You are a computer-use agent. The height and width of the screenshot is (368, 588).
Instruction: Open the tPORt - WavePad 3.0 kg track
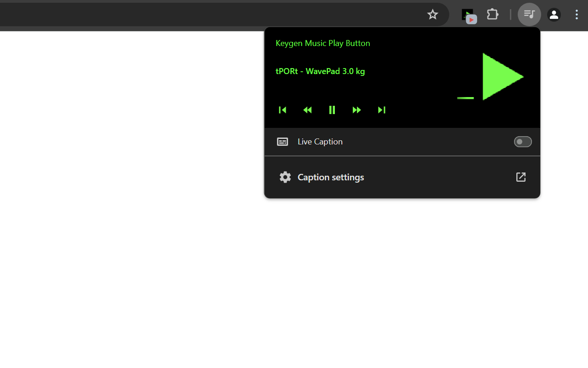pyautogui.click(x=320, y=71)
